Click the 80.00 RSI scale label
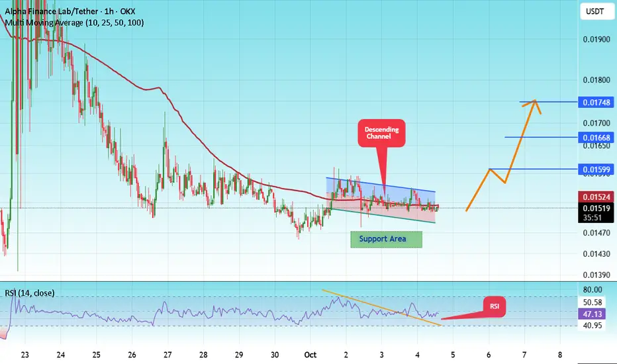This screenshot has height=364, width=617. point(593,290)
